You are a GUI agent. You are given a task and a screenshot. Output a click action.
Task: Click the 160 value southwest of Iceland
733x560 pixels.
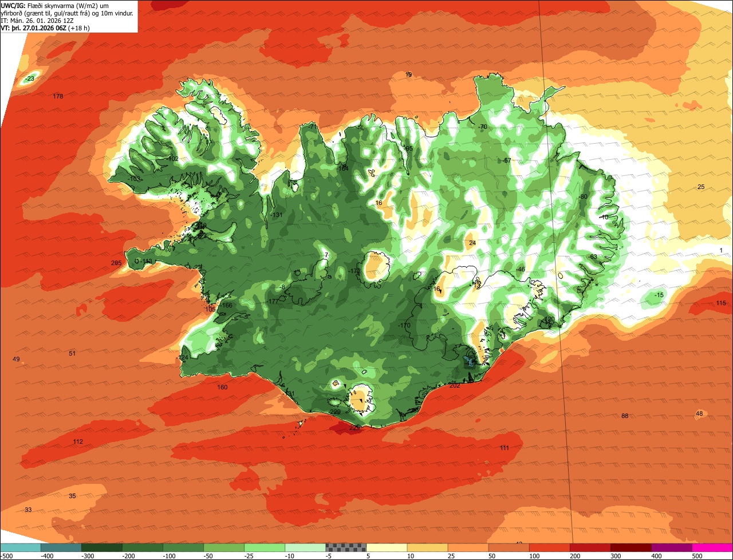222,388
